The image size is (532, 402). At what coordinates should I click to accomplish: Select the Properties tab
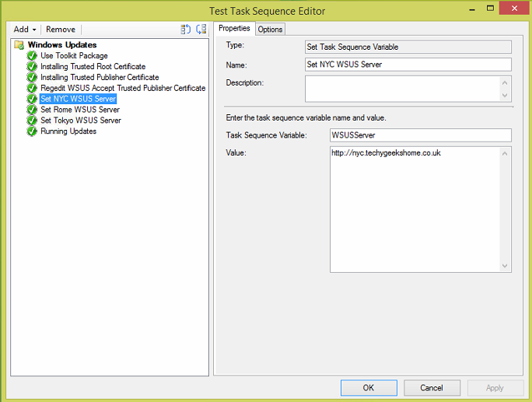click(x=234, y=29)
